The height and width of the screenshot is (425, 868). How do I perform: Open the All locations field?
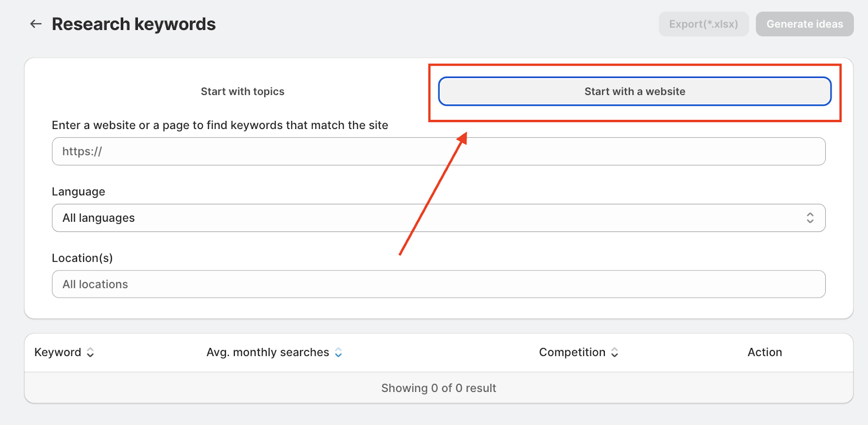438,284
